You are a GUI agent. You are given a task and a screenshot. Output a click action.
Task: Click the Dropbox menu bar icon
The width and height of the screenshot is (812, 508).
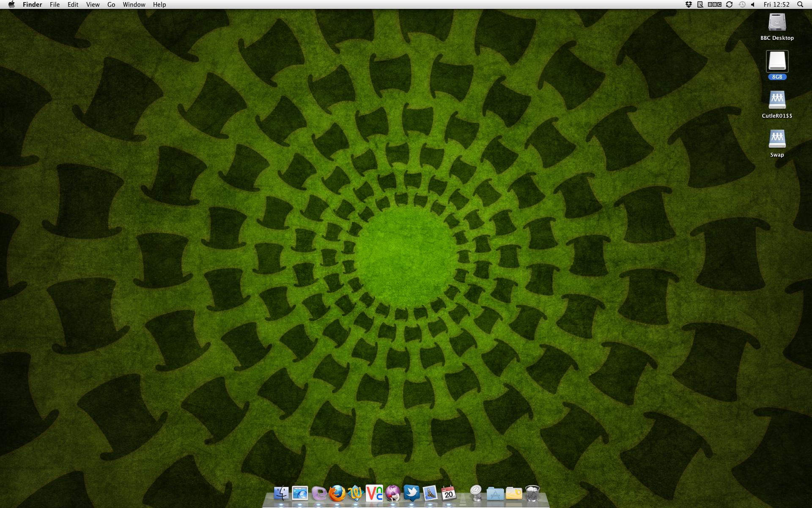(x=689, y=5)
